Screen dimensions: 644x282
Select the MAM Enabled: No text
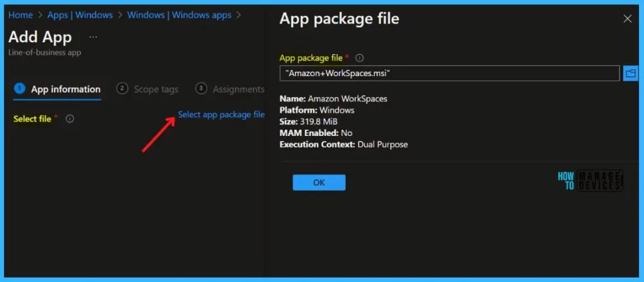point(316,133)
